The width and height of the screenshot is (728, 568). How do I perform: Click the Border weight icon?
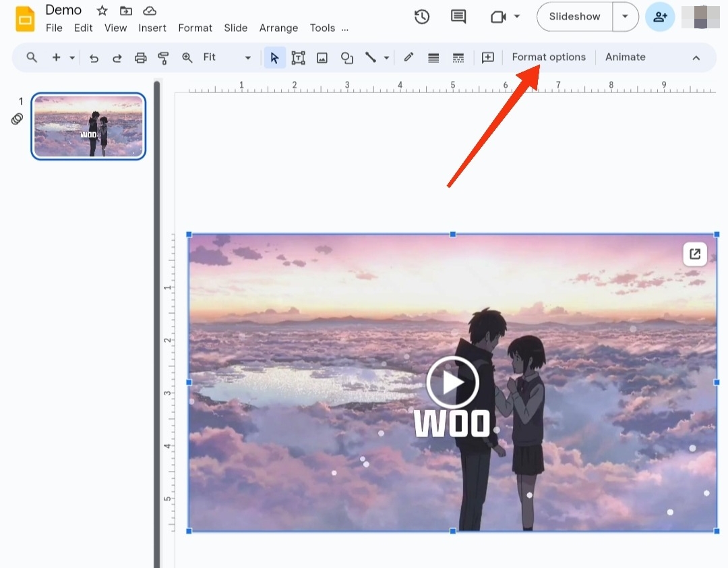click(x=433, y=57)
